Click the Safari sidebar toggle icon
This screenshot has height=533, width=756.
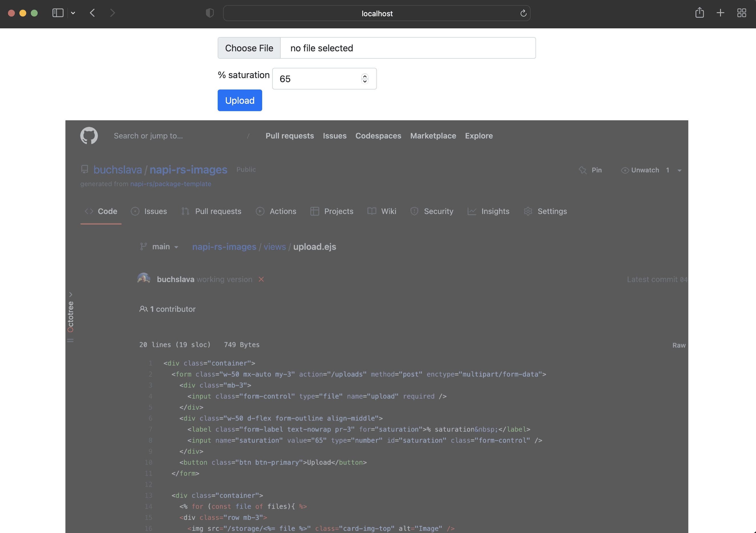[x=58, y=13]
